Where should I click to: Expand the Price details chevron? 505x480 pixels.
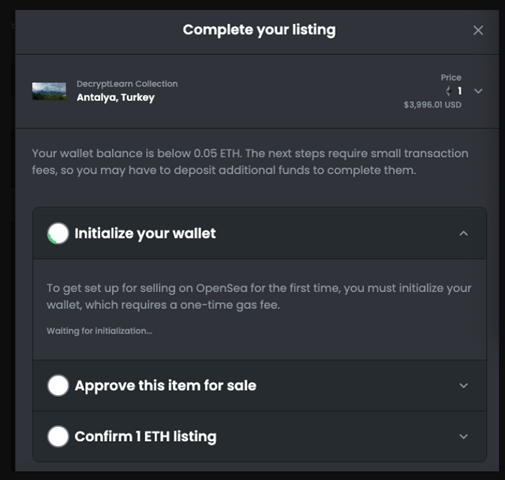478,91
